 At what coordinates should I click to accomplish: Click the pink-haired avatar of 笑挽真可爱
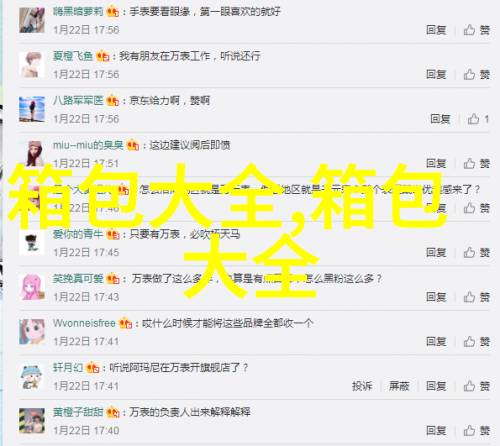click(32, 287)
